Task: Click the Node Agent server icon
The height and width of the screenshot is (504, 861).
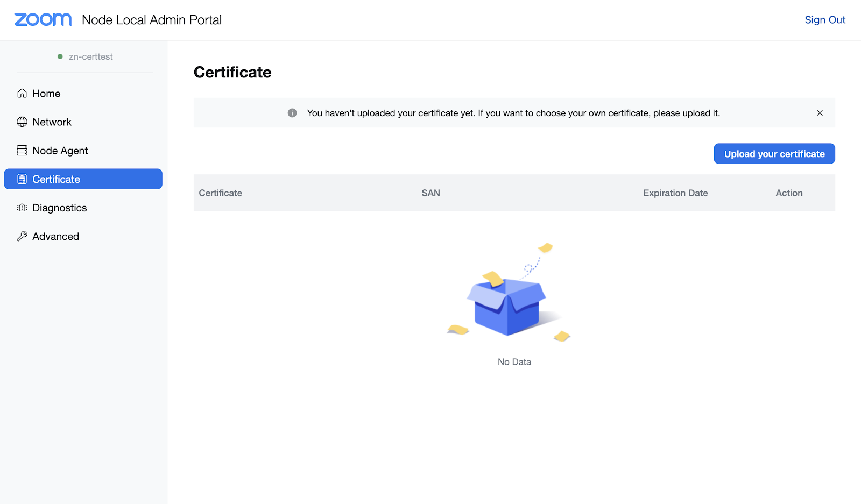Action: [22, 151]
